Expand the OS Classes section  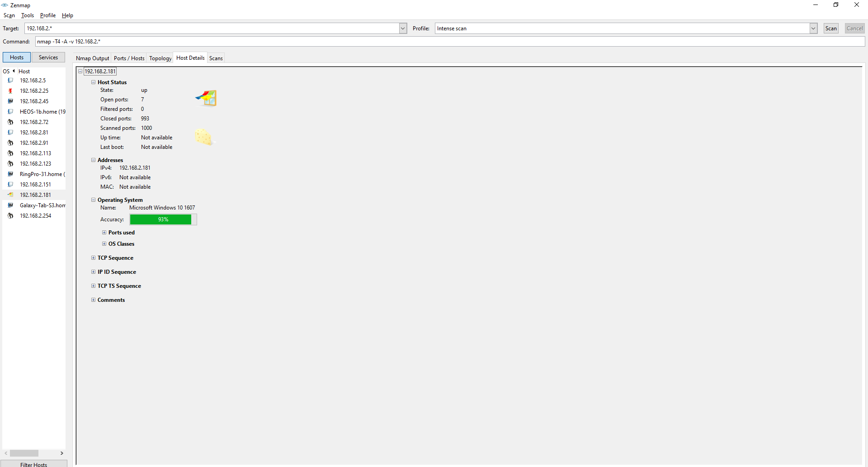(104, 244)
